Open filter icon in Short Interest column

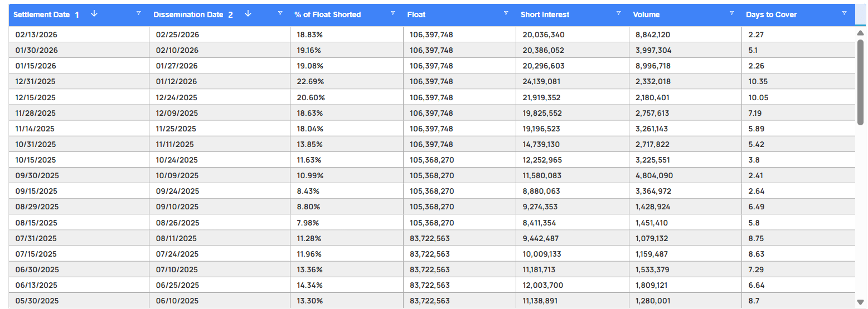618,13
